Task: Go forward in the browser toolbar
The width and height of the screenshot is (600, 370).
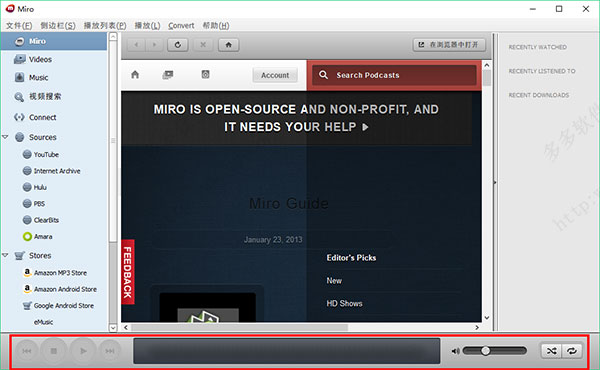Action: 154,45
